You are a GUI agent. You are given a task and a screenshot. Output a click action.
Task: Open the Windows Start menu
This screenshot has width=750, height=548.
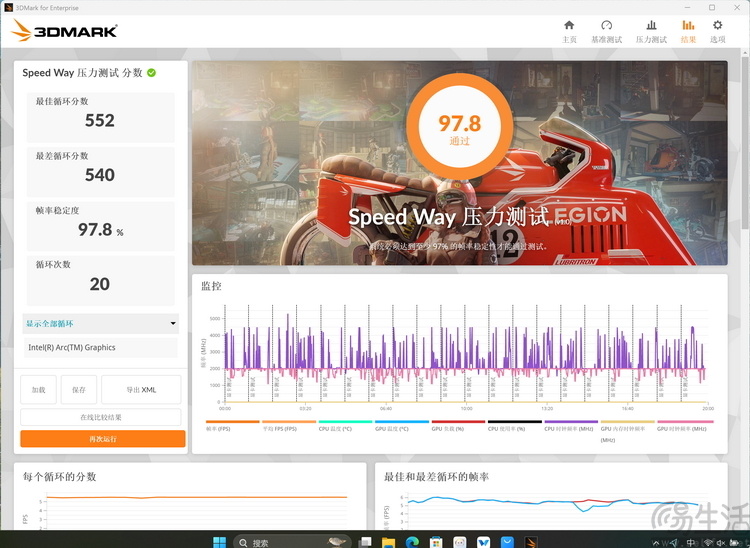(x=219, y=541)
